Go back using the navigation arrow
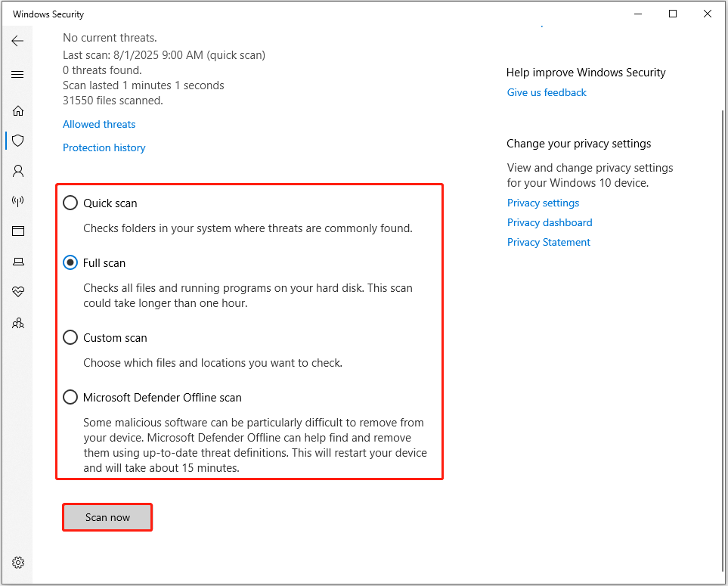 17,41
